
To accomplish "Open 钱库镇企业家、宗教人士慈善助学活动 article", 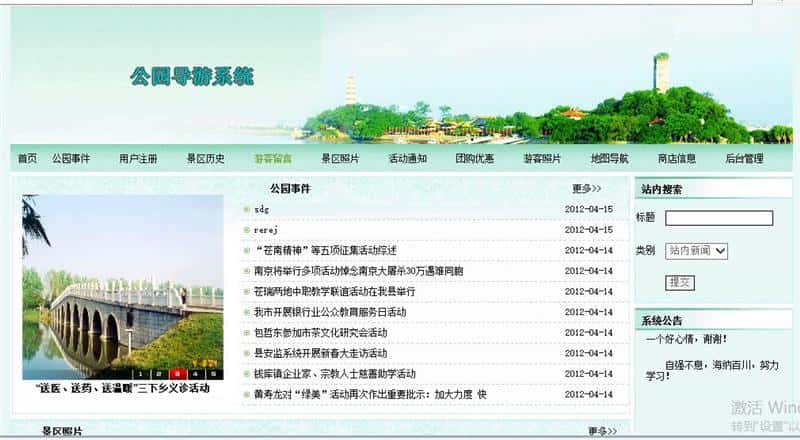I will pos(335,374).
